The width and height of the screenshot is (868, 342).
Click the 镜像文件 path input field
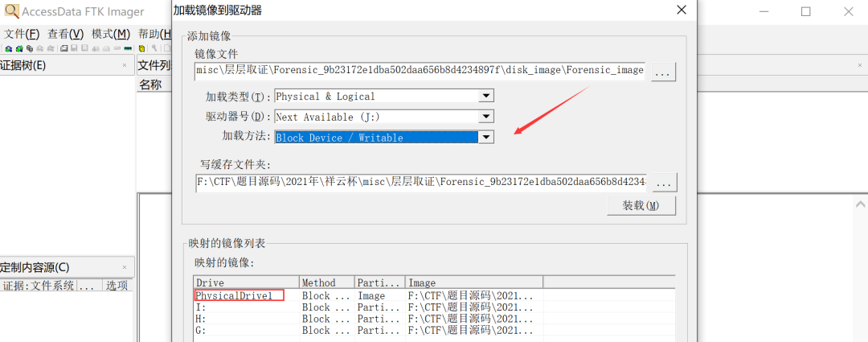point(420,70)
